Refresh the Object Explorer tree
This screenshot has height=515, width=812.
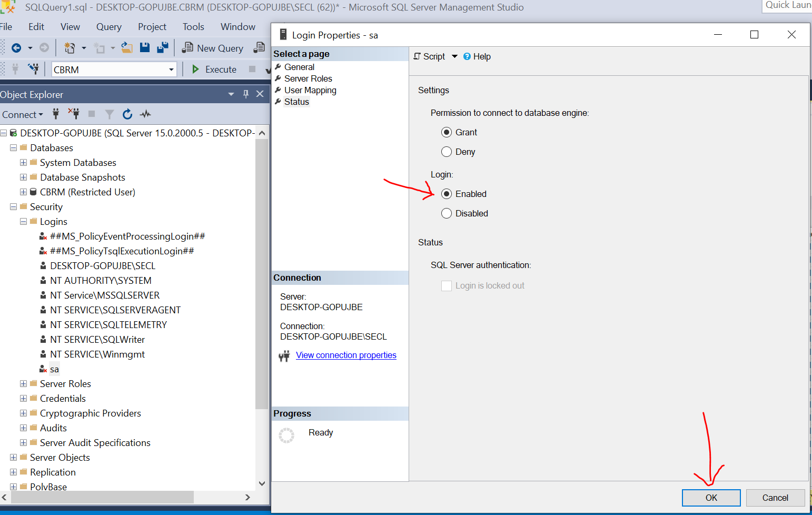pos(127,114)
